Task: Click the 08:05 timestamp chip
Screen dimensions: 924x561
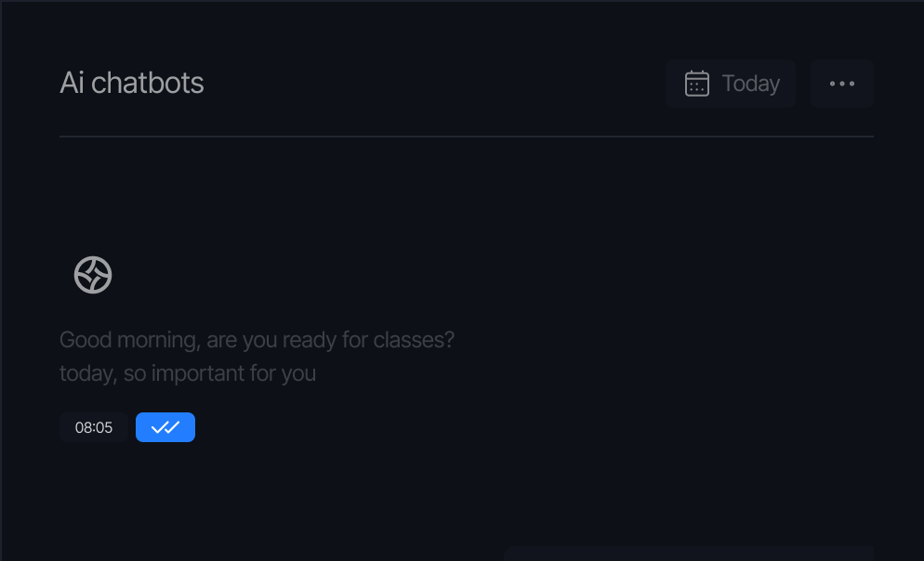Action: pyautogui.click(x=93, y=427)
